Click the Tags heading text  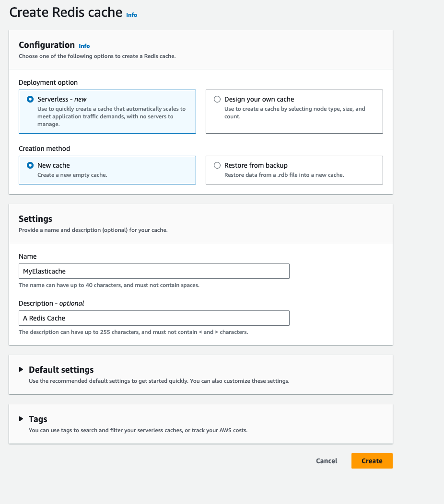(x=38, y=419)
